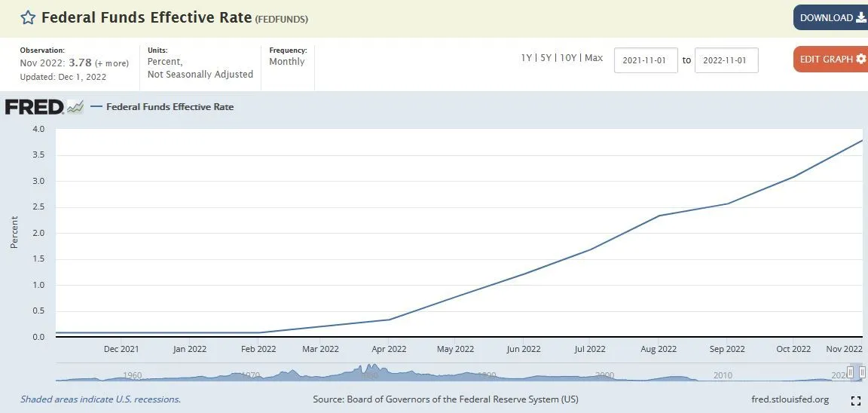Click the blue legend line marker
The width and height of the screenshot is (868, 413).
click(x=96, y=107)
